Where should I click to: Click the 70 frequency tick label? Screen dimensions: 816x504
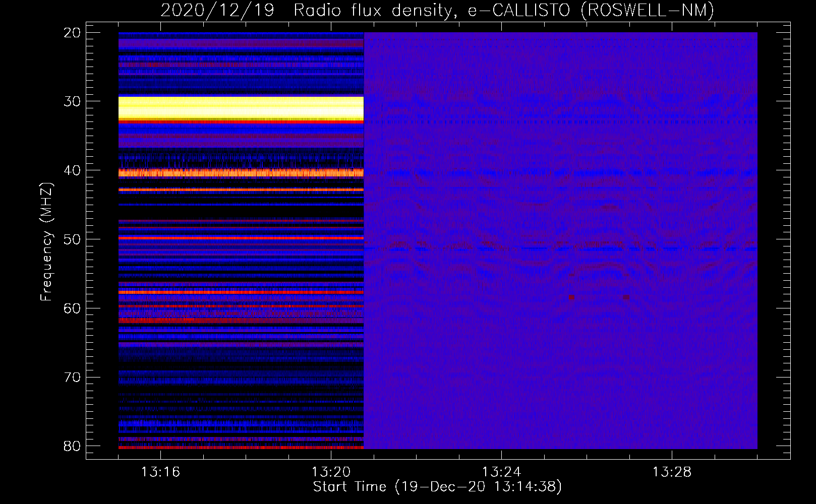72,377
